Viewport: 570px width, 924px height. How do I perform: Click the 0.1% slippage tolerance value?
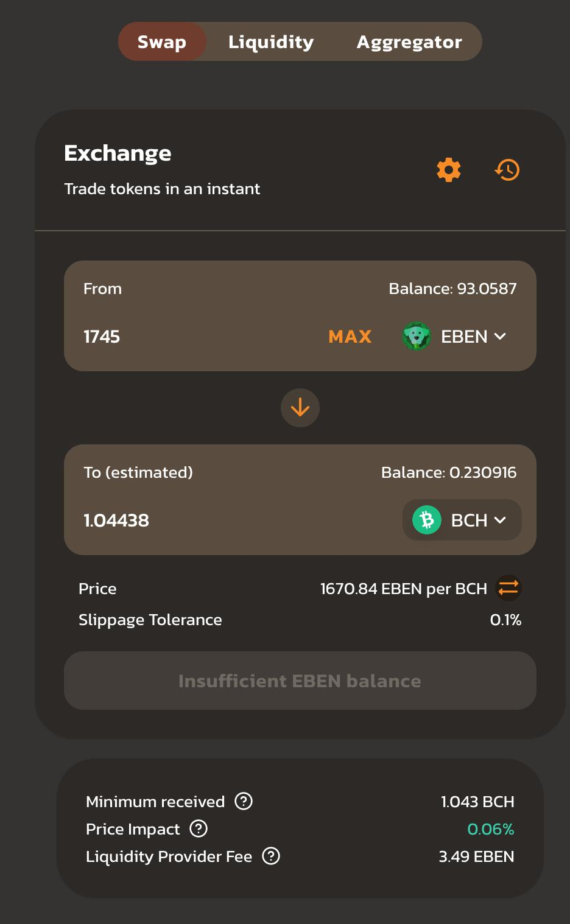(505, 620)
